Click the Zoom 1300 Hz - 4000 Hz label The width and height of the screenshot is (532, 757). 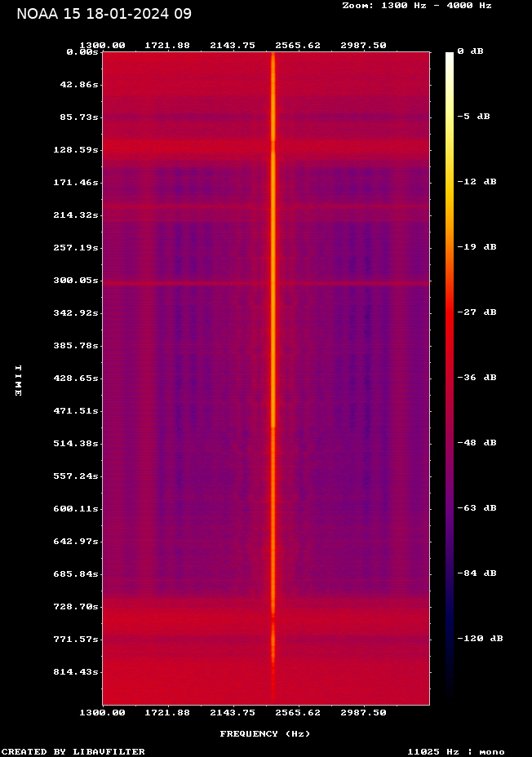tap(417, 6)
